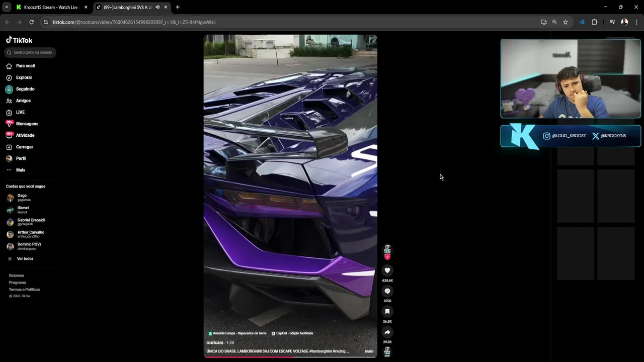Open the media control icon
This screenshot has width=644, height=362.
pos(612,22)
